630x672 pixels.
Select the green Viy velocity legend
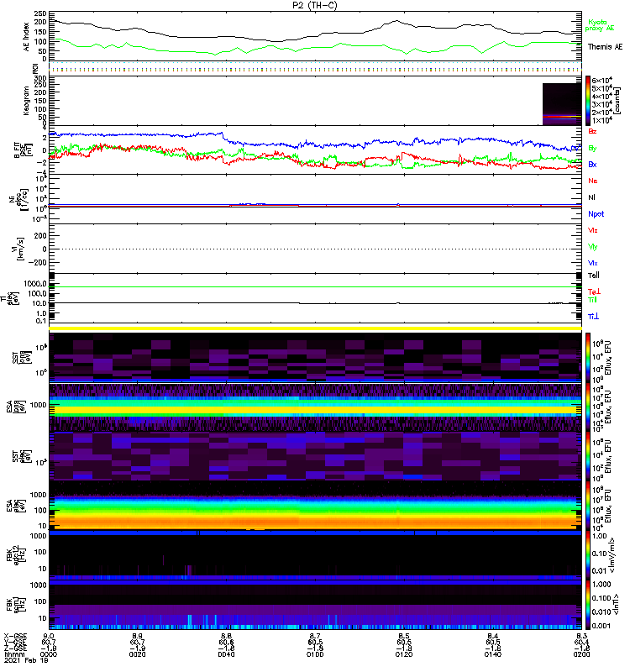[592, 247]
